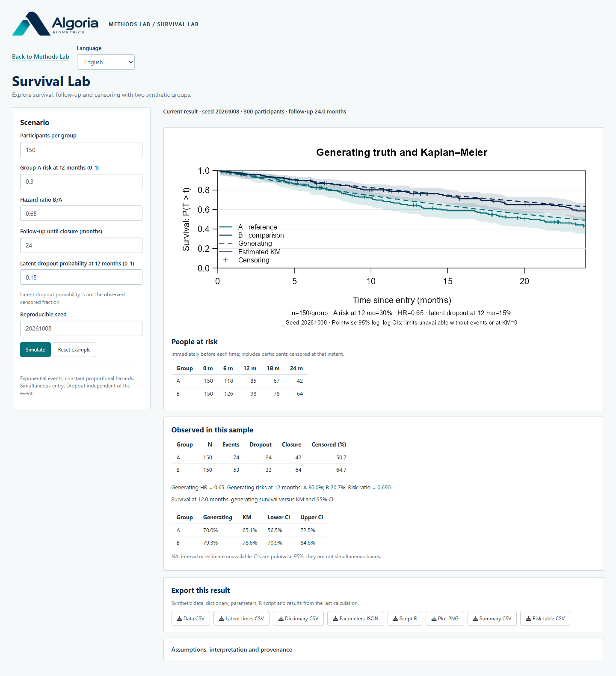Click the download icon on Risk table CSV
The image size is (616, 676).
pos(529,619)
